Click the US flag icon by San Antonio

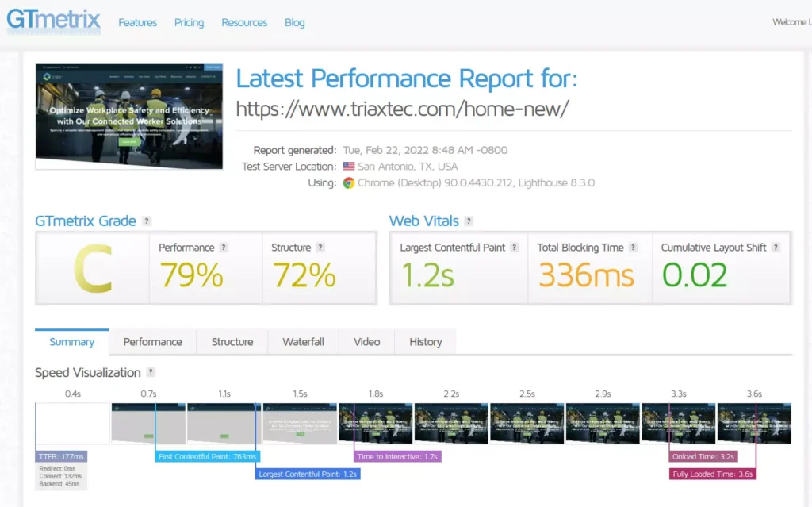pos(349,167)
